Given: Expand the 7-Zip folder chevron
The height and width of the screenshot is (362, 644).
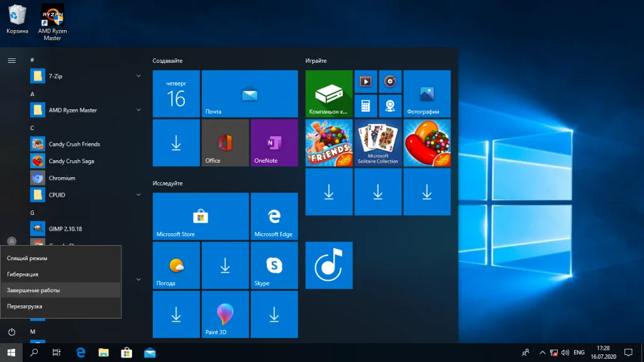Looking at the screenshot, I should 138,76.
